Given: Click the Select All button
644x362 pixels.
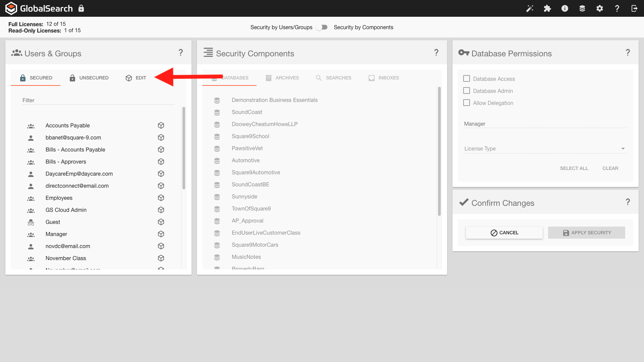Looking at the screenshot, I should click(574, 168).
